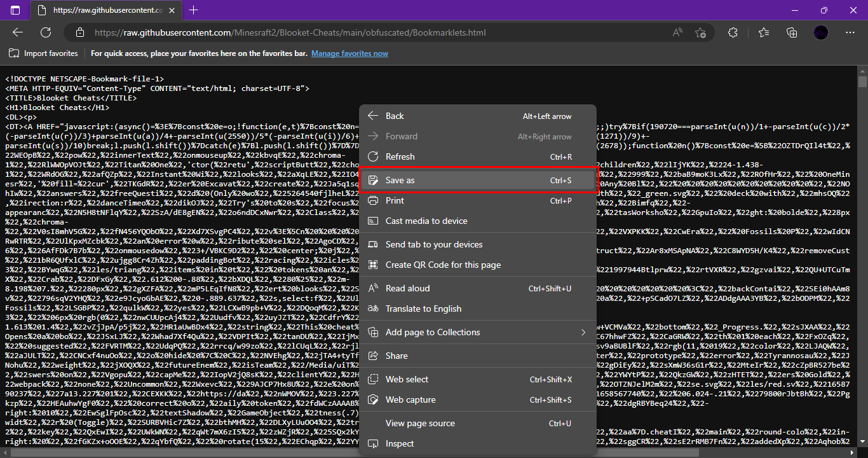Reload page using toolbar refresh icon

tap(46, 32)
